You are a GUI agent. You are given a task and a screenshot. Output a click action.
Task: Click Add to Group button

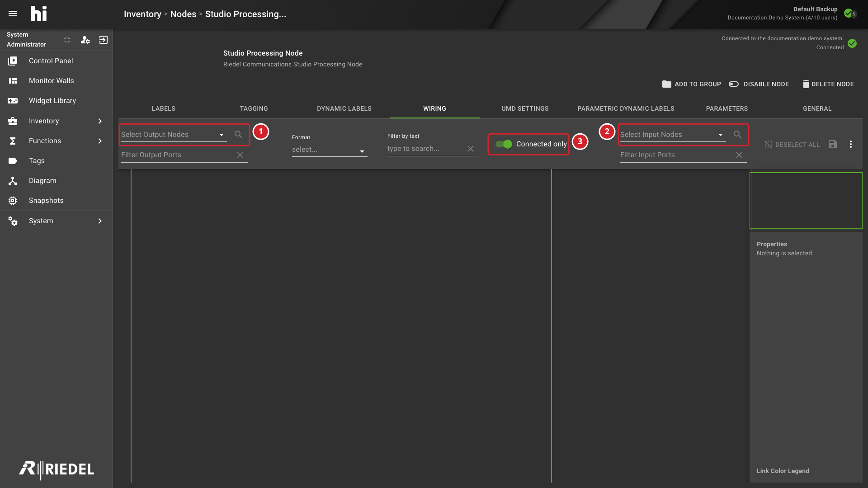(x=692, y=84)
